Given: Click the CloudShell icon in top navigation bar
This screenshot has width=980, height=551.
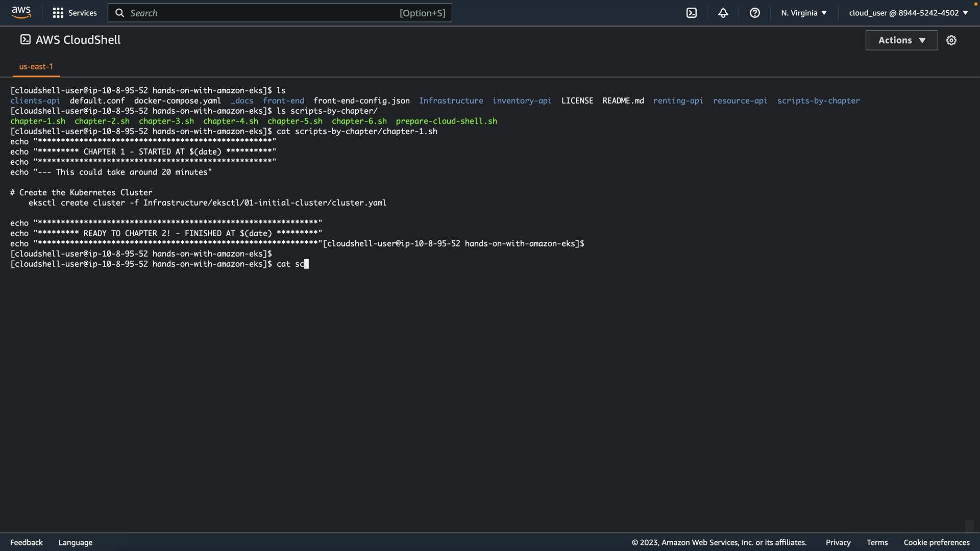Looking at the screenshot, I should point(692,13).
